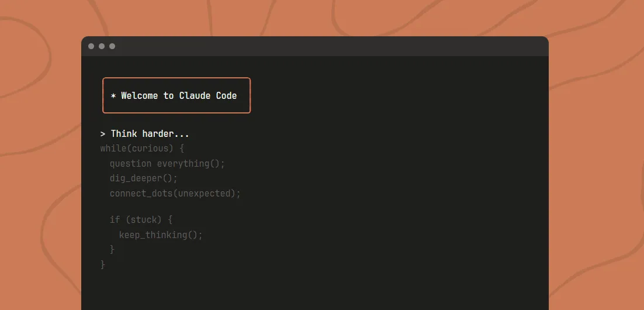Click the rightmost gray window dot
The height and width of the screenshot is (310, 644).
click(x=112, y=46)
